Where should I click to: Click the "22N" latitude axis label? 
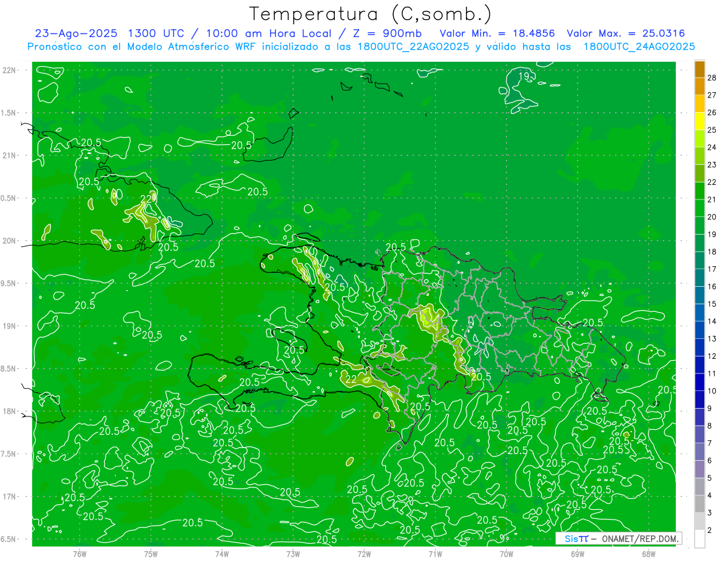pos(10,70)
